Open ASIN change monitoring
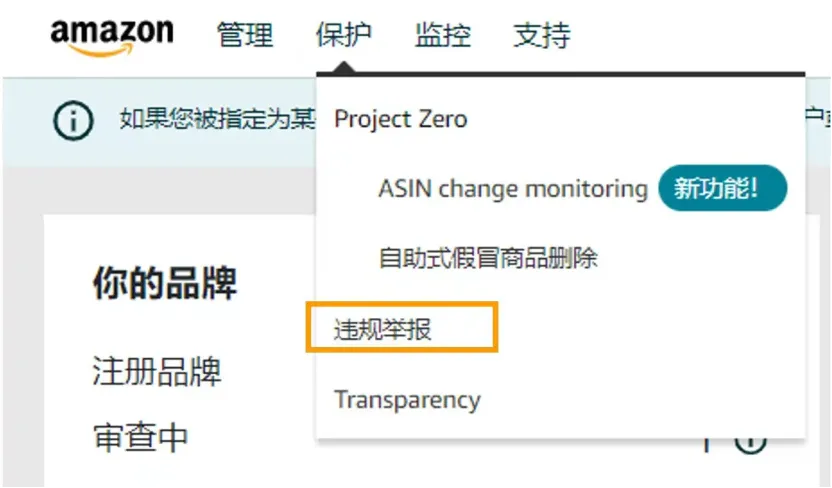The image size is (832, 488). (x=512, y=189)
